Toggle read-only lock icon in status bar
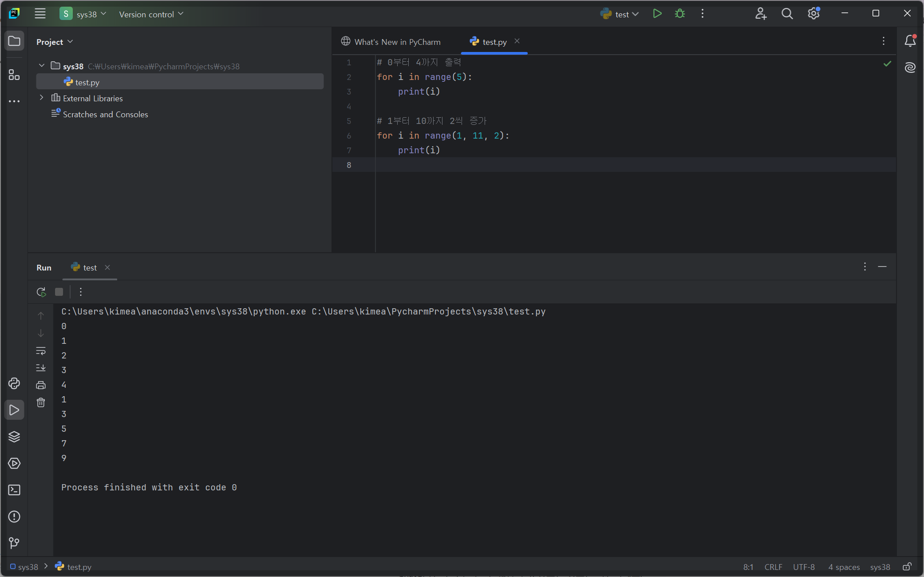Viewport: 924px width, 577px height. click(907, 567)
